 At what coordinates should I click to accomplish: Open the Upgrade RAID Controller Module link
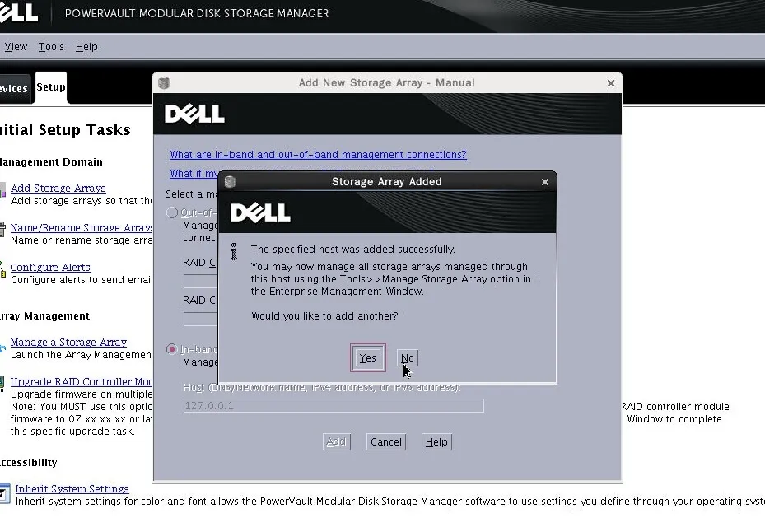click(81, 381)
